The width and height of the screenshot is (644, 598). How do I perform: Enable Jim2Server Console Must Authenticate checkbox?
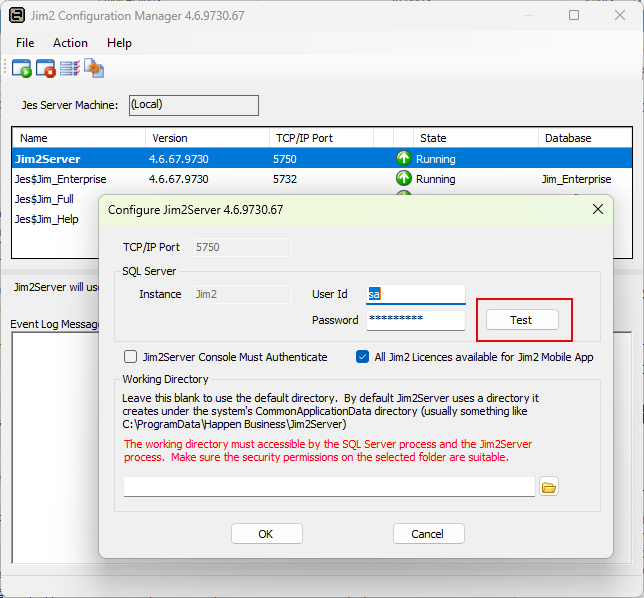(130, 357)
